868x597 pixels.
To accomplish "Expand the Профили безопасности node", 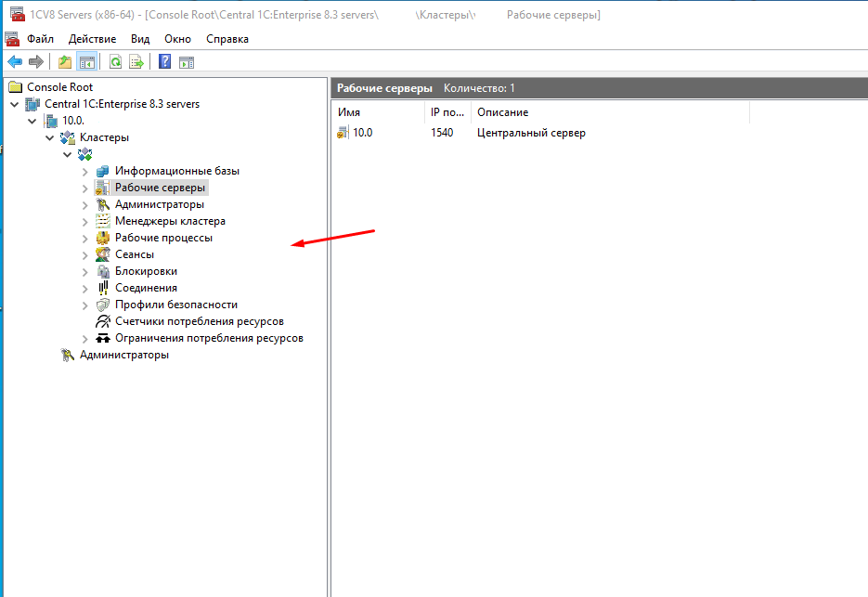I will (85, 305).
